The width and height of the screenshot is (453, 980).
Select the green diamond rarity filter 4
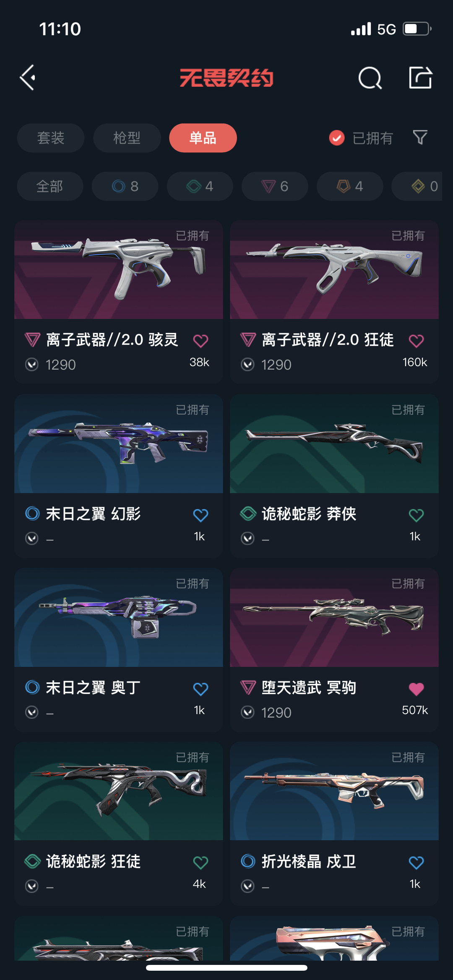click(200, 186)
